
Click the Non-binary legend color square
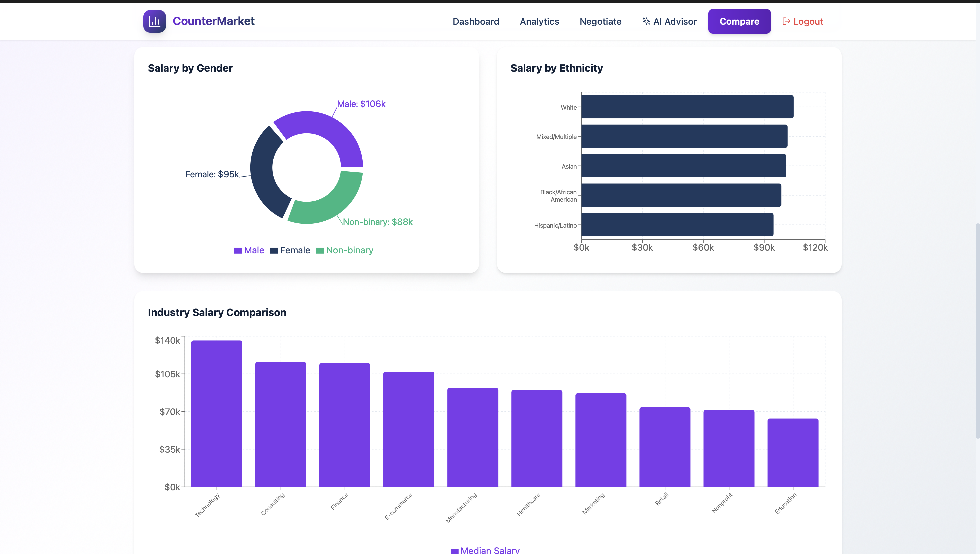[x=320, y=250]
